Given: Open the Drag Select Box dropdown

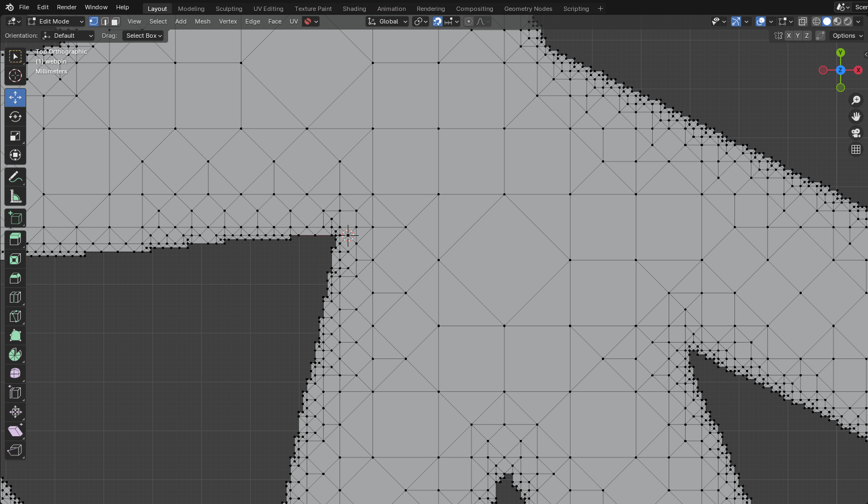Looking at the screenshot, I should [x=144, y=36].
